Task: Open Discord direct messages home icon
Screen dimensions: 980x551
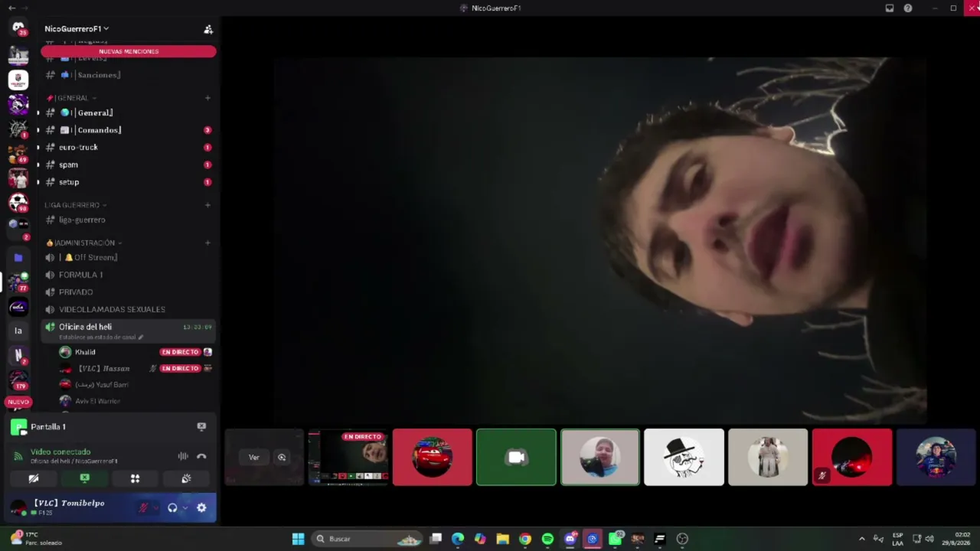Action: [x=18, y=28]
